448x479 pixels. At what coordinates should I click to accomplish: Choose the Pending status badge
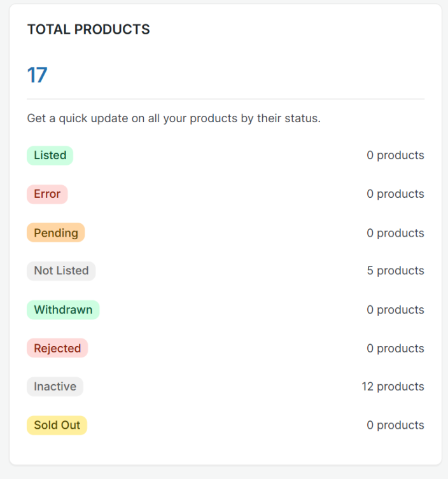(55, 233)
